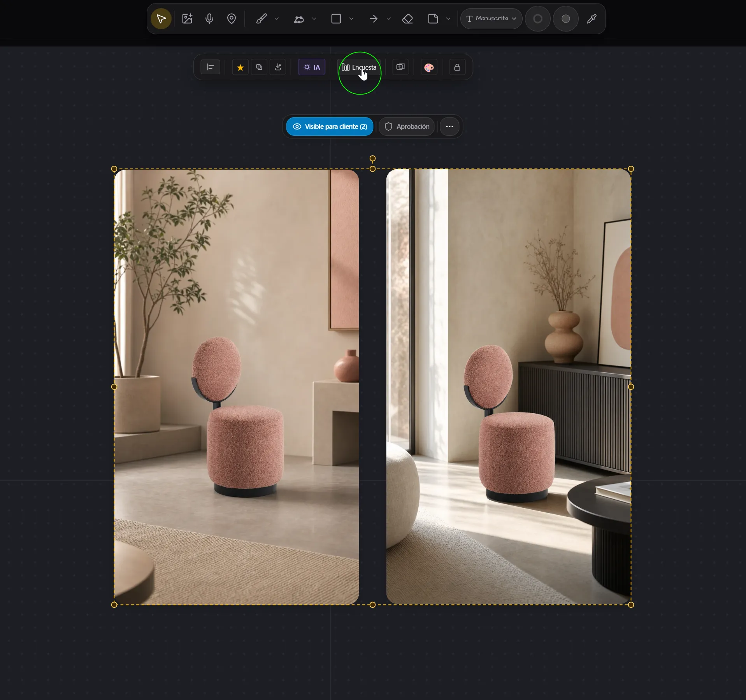Toggle Visible para cliente (2)
The image size is (746, 700).
coord(330,126)
